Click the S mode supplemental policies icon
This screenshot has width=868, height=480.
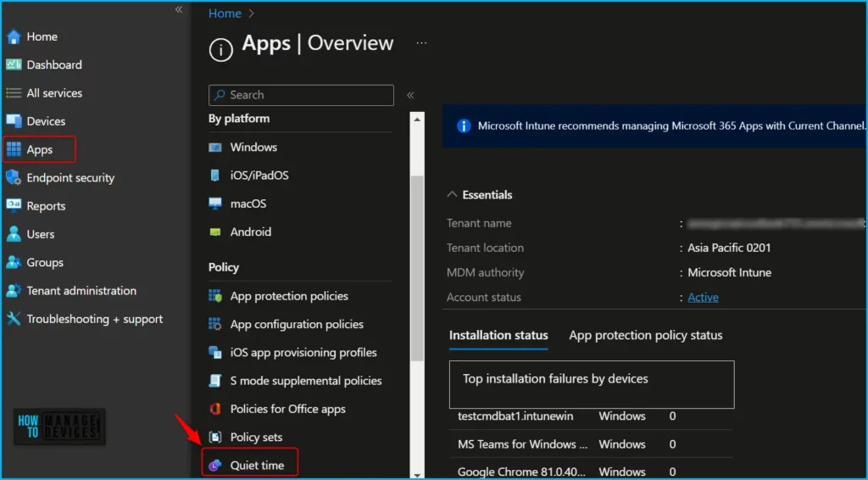(215, 381)
